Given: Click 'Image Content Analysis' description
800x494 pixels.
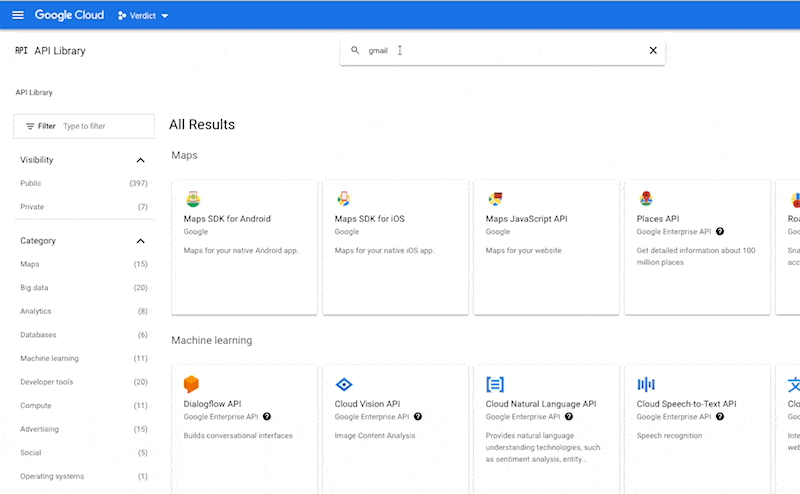Looking at the screenshot, I should pyautogui.click(x=375, y=436).
